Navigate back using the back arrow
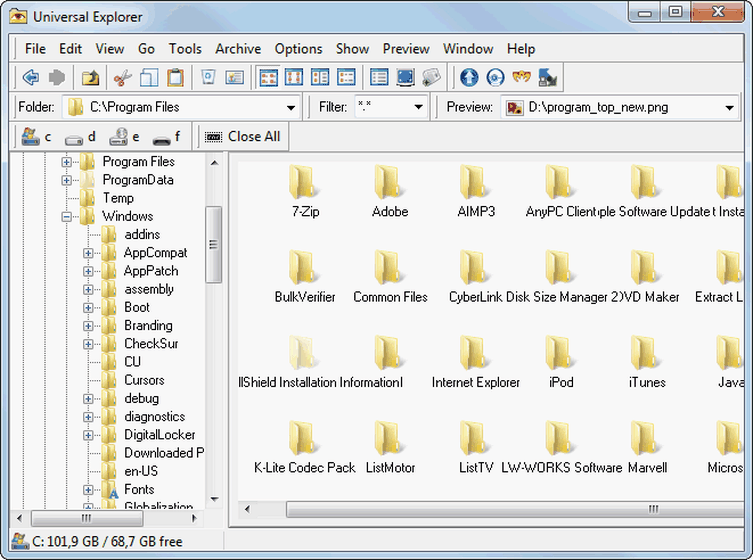Viewport: 753px width, 560px height. pos(30,77)
